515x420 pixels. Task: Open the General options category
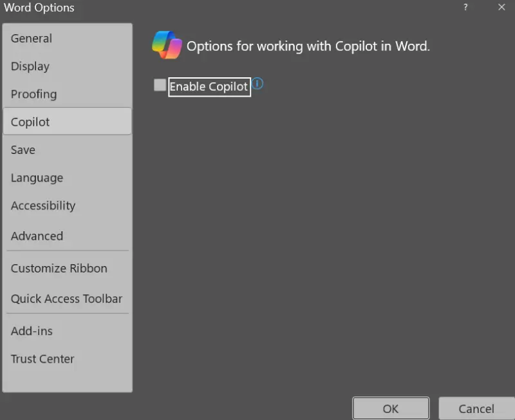pos(32,39)
